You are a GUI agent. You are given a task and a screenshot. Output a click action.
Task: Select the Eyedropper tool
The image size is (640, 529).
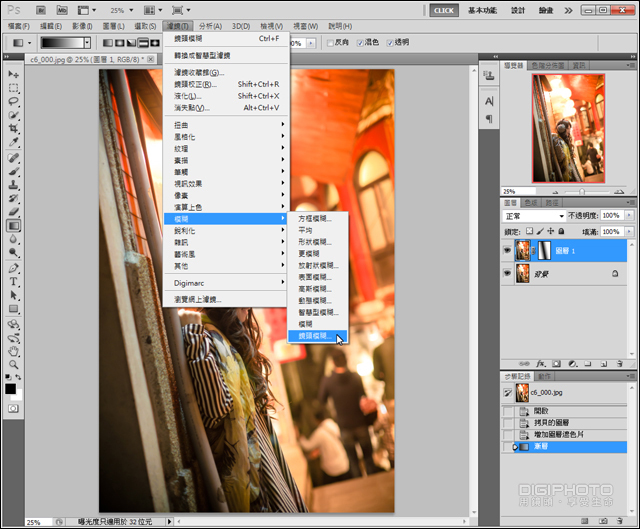point(13,142)
